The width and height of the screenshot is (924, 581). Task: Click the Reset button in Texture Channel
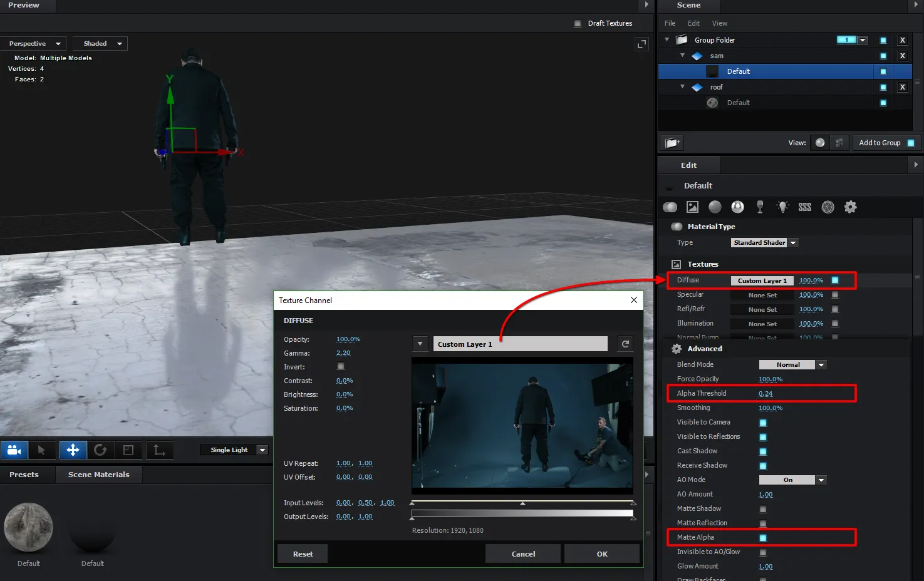[x=303, y=554]
